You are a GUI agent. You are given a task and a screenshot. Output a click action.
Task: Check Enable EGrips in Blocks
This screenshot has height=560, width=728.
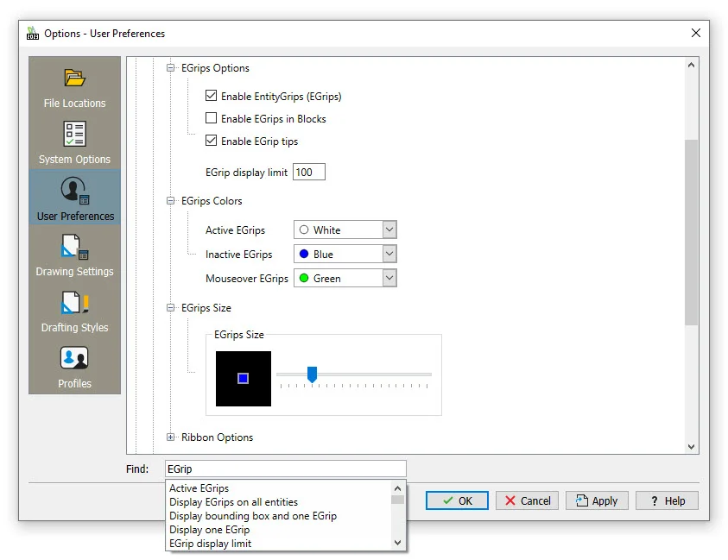pos(212,119)
